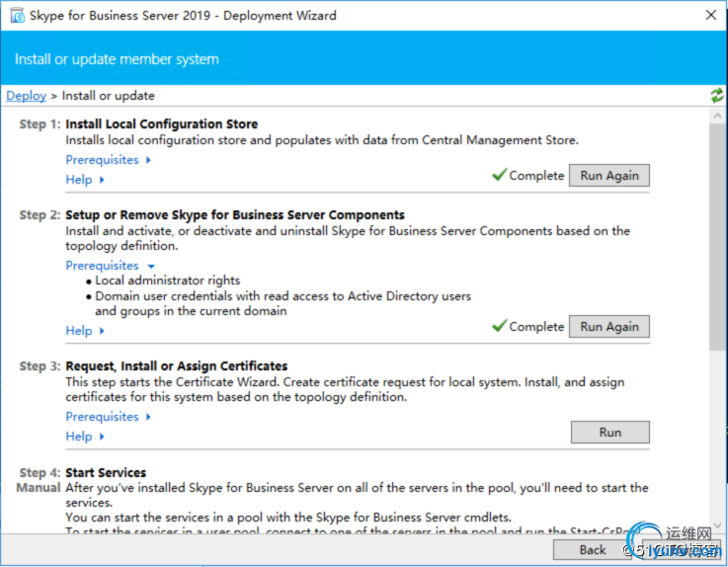Click the green refresh icon

(717, 96)
